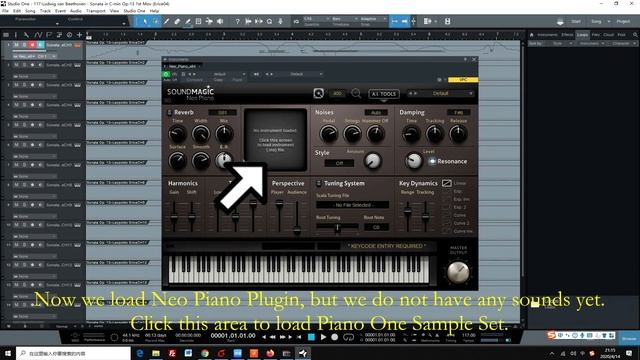The image size is (640, 360).
Task: Click the A.I. TOOLS button
Action: (x=384, y=94)
